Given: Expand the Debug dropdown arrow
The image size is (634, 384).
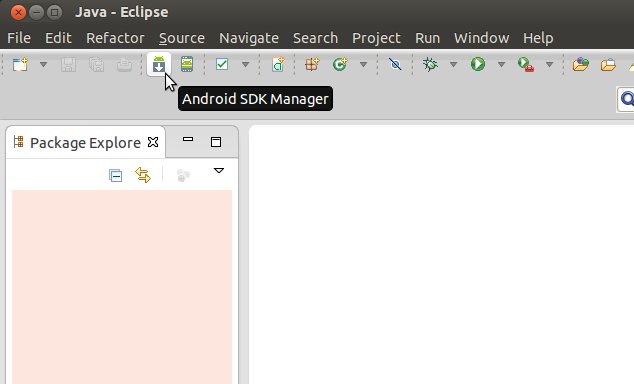Looking at the screenshot, I should pos(454,65).
